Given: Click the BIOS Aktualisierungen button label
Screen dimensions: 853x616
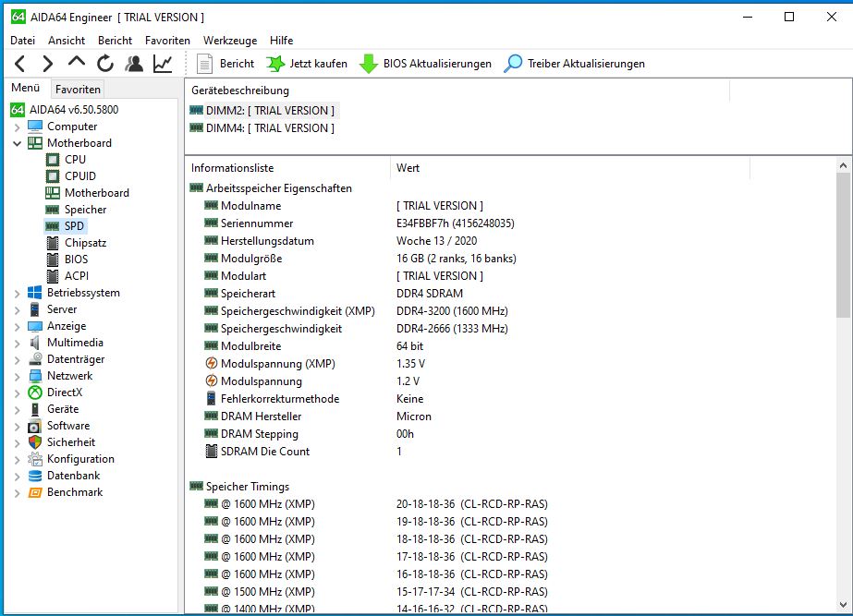Looking at the screenshot, I should click(437, 64).
